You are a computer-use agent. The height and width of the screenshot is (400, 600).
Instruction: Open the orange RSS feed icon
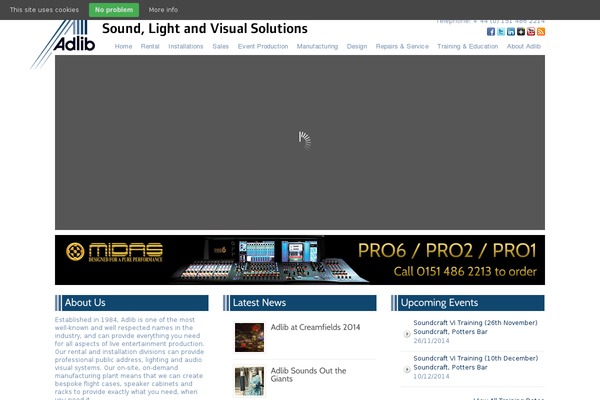coord(541,32)
